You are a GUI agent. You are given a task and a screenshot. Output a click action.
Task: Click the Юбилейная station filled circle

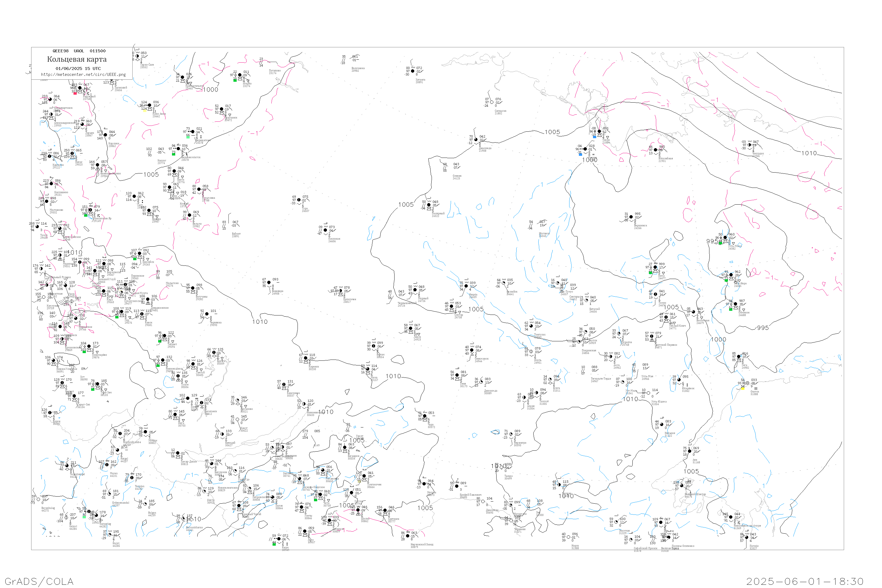click(656, 150)
